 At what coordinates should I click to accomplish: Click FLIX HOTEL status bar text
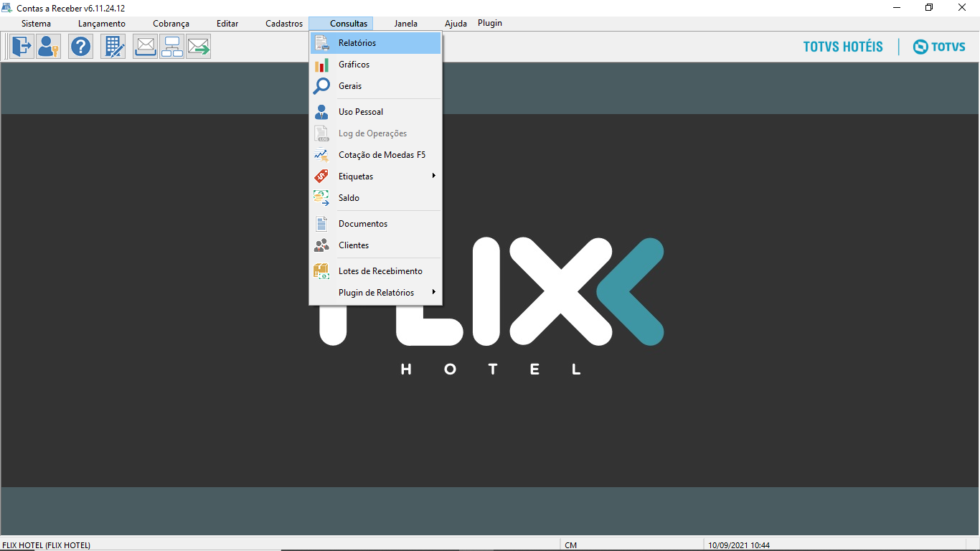[x=47, y=545]
